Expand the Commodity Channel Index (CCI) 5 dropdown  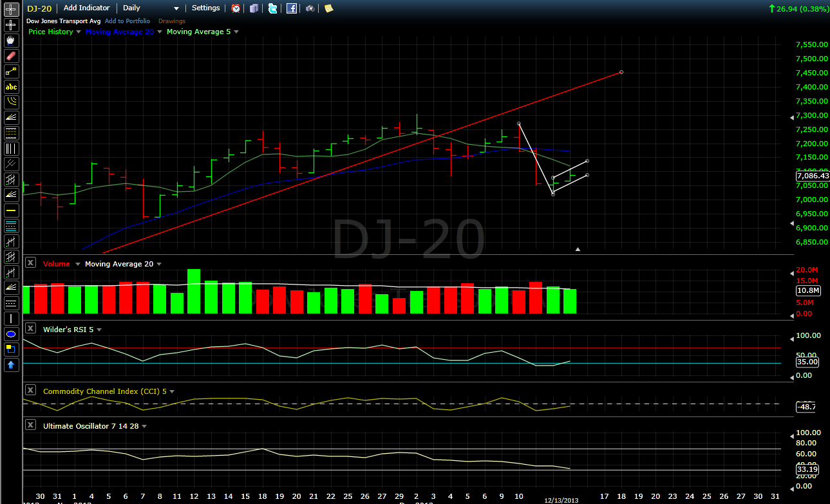(172, 391)
